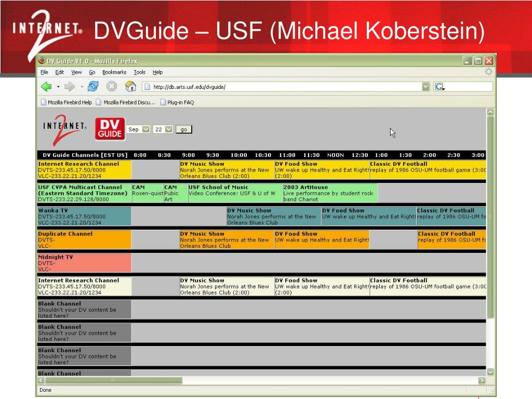Image resolution: width=532 pixels, height=399 pixels.
Task: Click Classic DV Football in yellow row
Action: tap(428, 170)
